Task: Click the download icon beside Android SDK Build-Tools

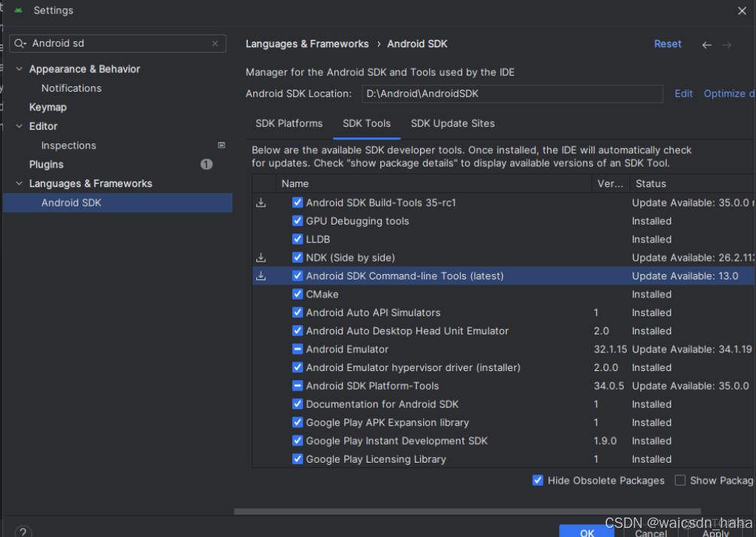Action: (261, 202)
